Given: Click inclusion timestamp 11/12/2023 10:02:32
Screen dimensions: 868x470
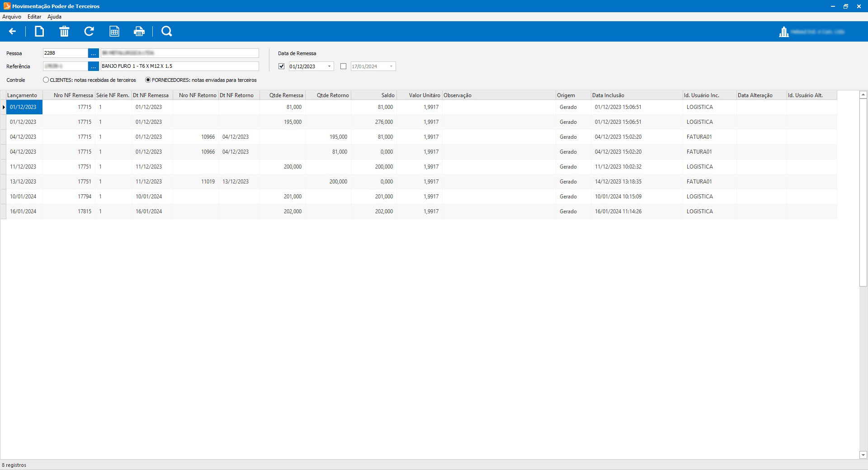Looking at the screenshot, I should [x=637, y=167].
